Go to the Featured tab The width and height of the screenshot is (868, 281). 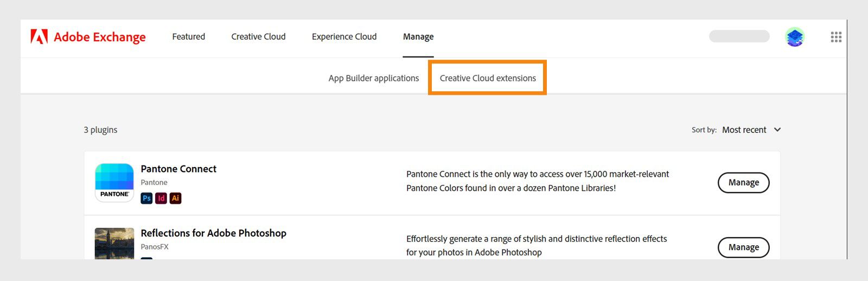pos(188,37)
